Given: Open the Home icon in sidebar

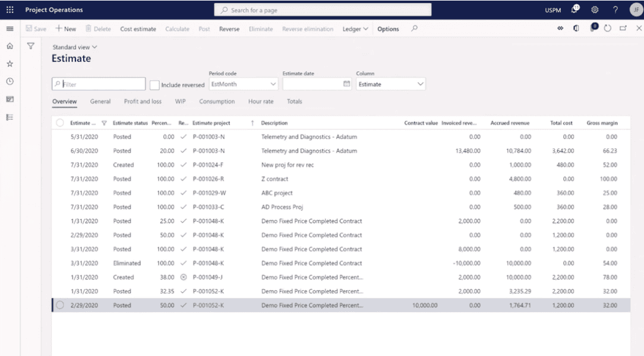Looking at the screenshot, I should tap(10, 46).
